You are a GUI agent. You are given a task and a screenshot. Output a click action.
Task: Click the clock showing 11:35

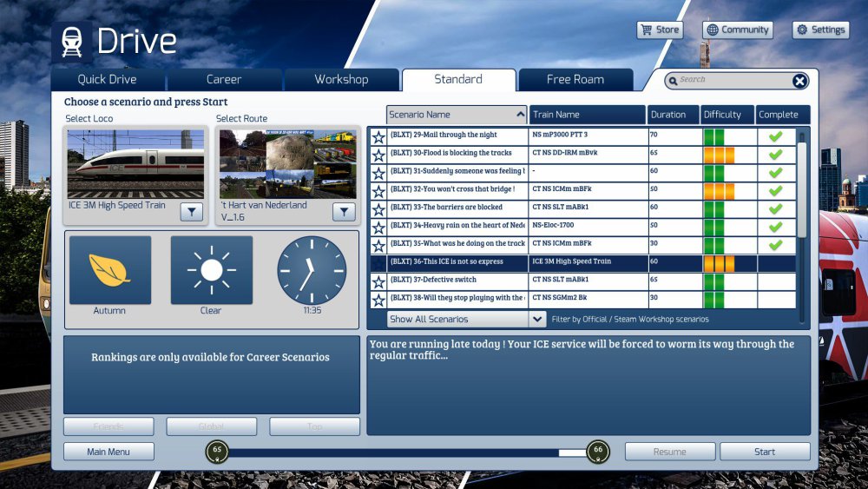point(312,270)
